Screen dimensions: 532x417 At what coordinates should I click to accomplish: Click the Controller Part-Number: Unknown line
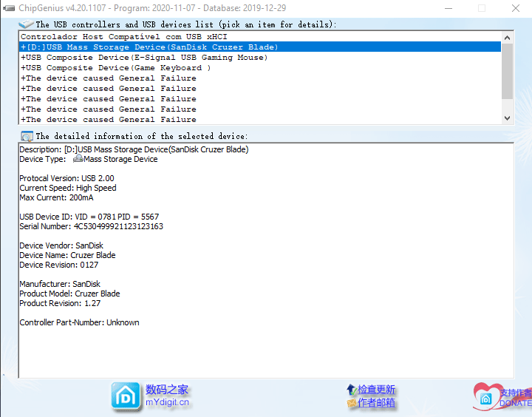click(x=79, y=322)
